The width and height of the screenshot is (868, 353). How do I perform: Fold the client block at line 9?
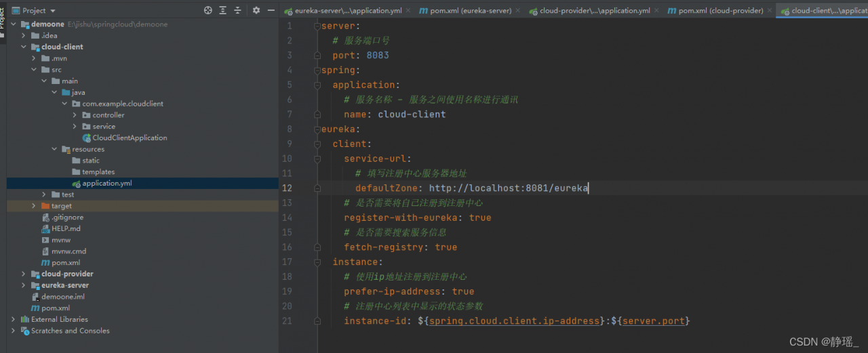pyautogui.click(x=317, y=144)
